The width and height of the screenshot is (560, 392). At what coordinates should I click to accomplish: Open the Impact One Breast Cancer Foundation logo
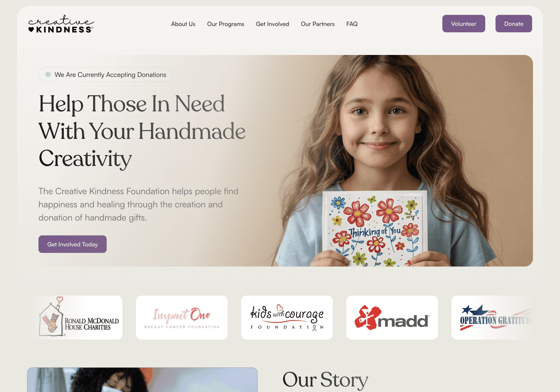[182, 318]
